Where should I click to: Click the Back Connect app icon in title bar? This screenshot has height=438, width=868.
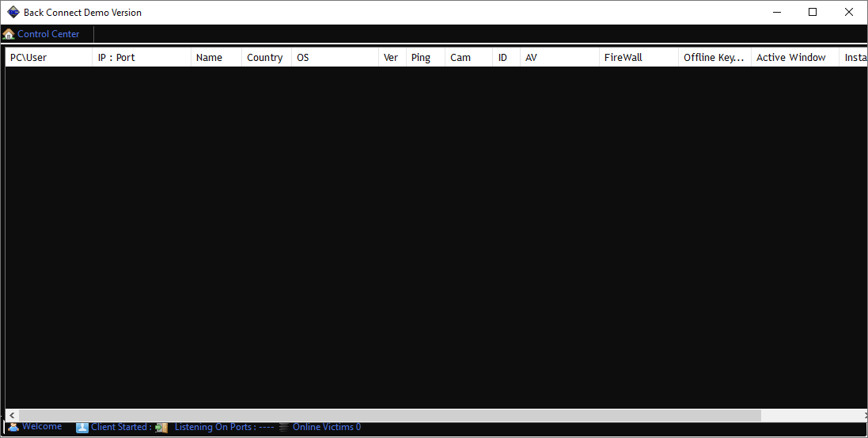point(13,12)
